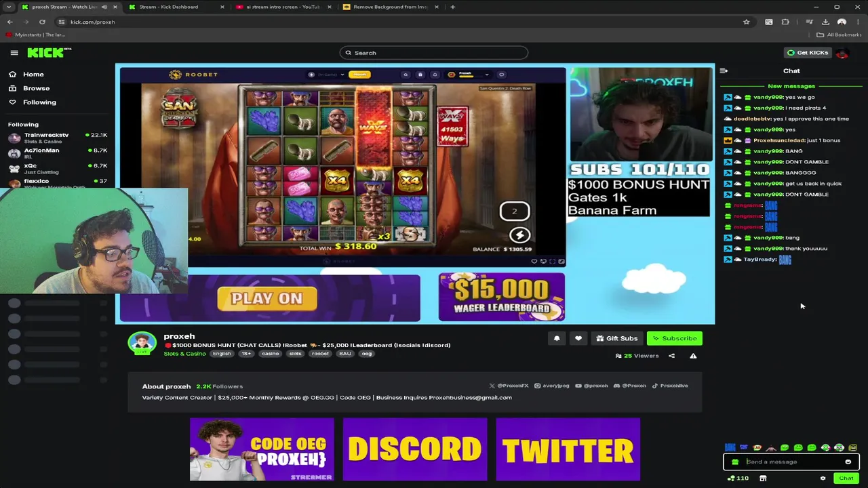
Task: Mute audio on the proxeh Stream tab
Action: pyautogui.click(x=104, y=7)
